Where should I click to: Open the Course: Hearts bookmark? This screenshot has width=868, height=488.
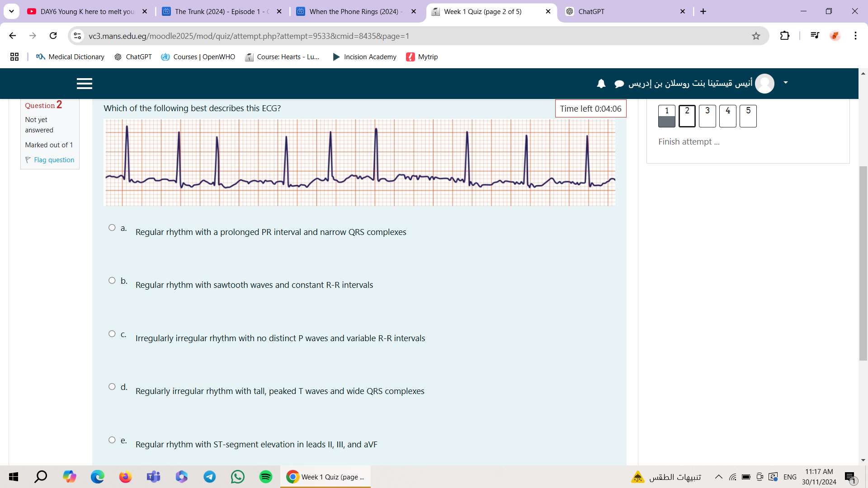pyautogui.click(x=282, y=57)
